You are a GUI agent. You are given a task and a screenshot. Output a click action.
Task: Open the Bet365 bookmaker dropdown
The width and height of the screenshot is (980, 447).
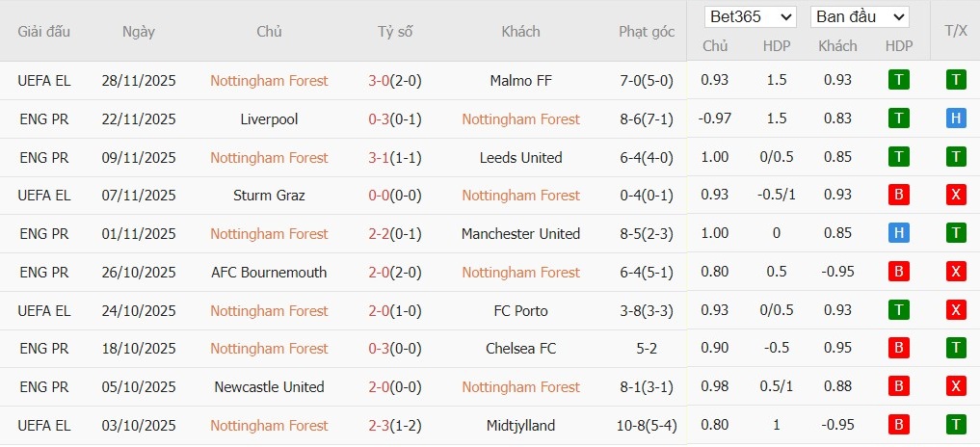(751, 17)
